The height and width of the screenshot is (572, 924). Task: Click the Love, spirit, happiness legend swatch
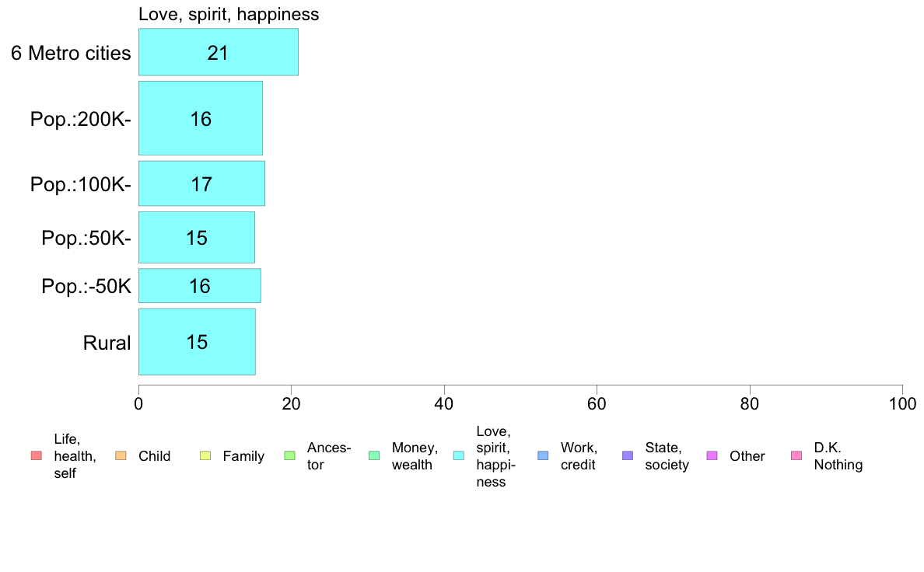[458, 456]
